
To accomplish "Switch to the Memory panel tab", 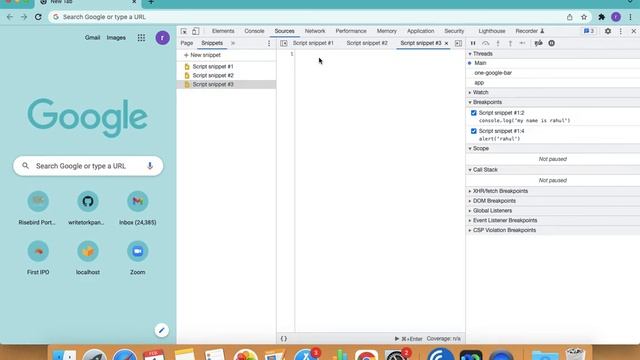I will pyautogui.click(x=387, y=31).
